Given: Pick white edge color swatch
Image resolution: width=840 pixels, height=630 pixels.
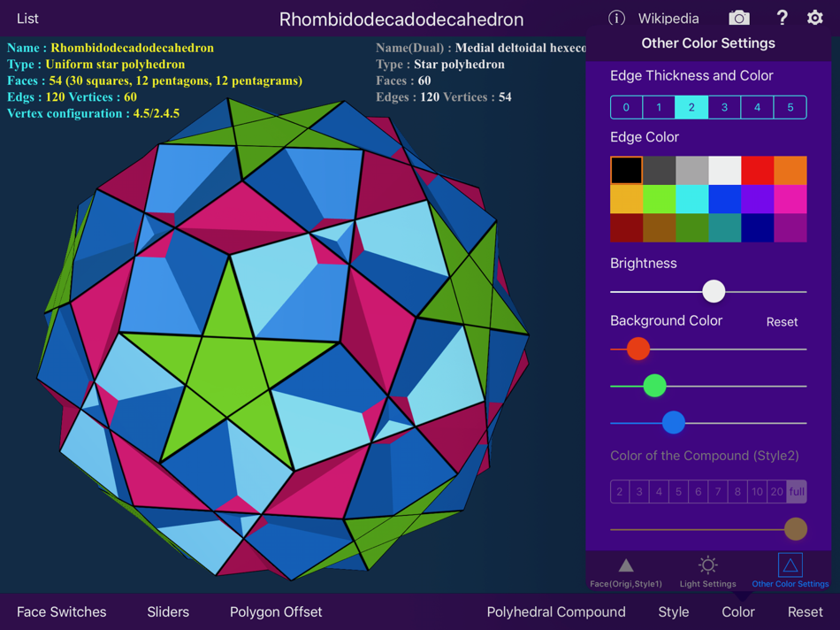Looking at the screenshot, I should pyautogui.click(x=725, y=171).
